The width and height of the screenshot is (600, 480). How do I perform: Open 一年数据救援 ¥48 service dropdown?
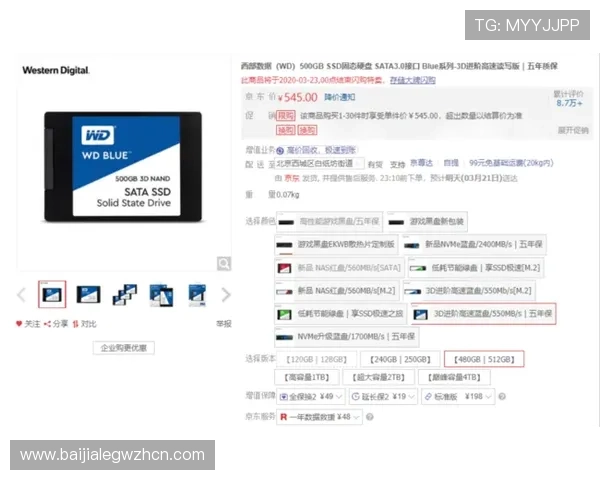pos(319,417)
